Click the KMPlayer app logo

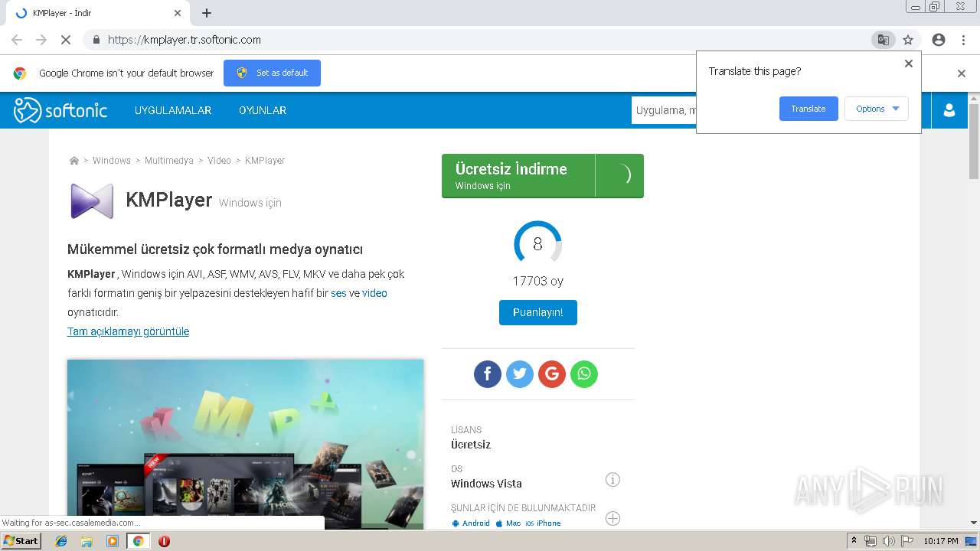pyautogui.click(x=92, y=201)
